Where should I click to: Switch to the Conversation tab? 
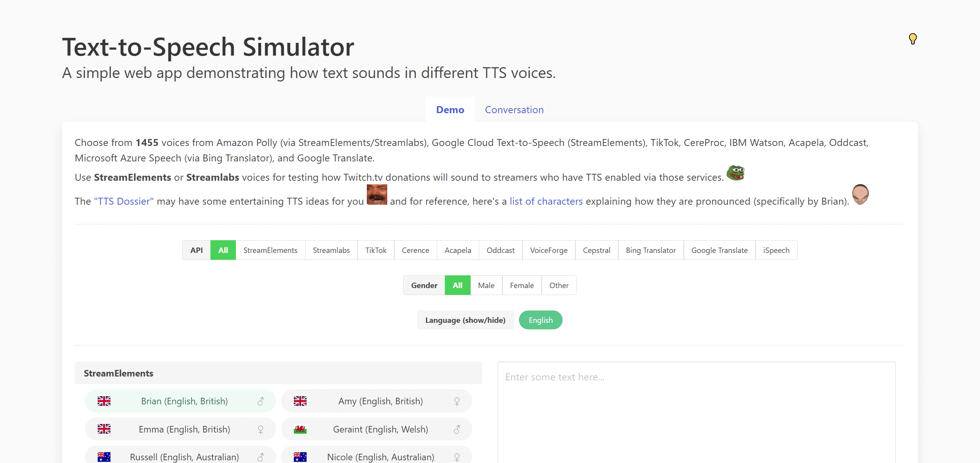(x=514, y=110)
